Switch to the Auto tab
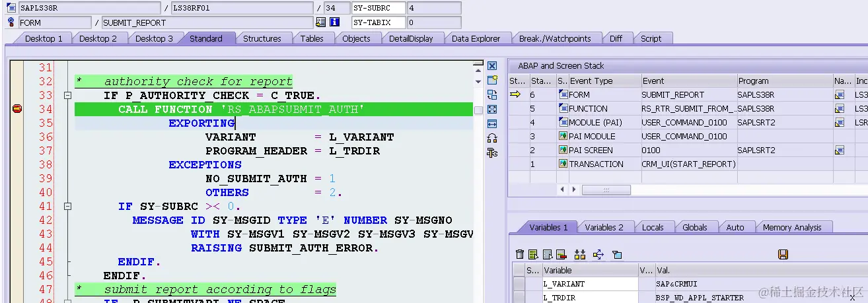This screenshot has width=868, height=303. pyautogui.click(x=735, y=227)
